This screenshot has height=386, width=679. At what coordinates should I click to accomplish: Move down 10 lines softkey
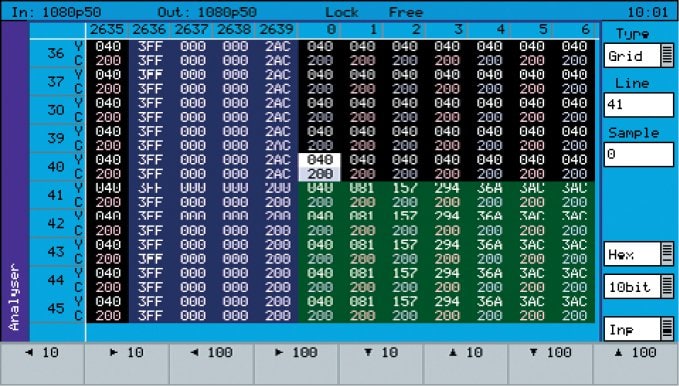tap(382, 363)
